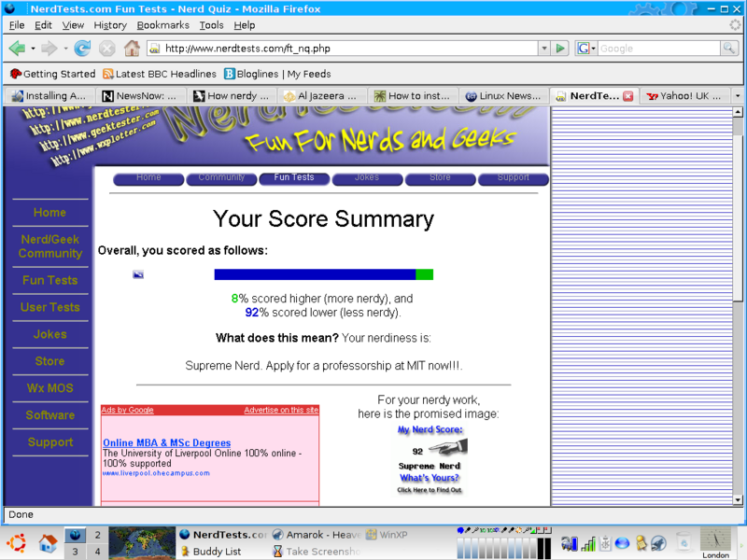Click the greyed-out Stop button in the toolbar
747x560 pixels.
107,49
